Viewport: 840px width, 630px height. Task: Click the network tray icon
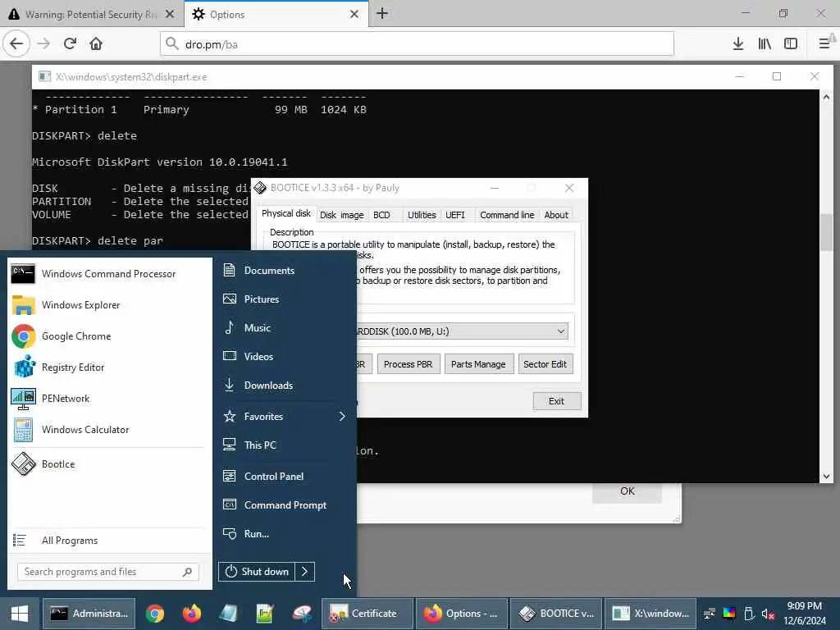point(710,614)
